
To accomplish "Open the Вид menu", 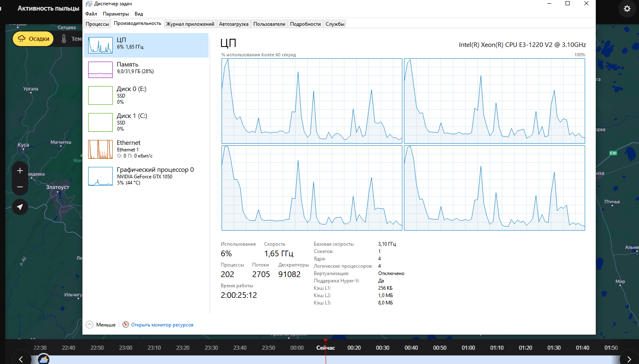I will [139, 13].
